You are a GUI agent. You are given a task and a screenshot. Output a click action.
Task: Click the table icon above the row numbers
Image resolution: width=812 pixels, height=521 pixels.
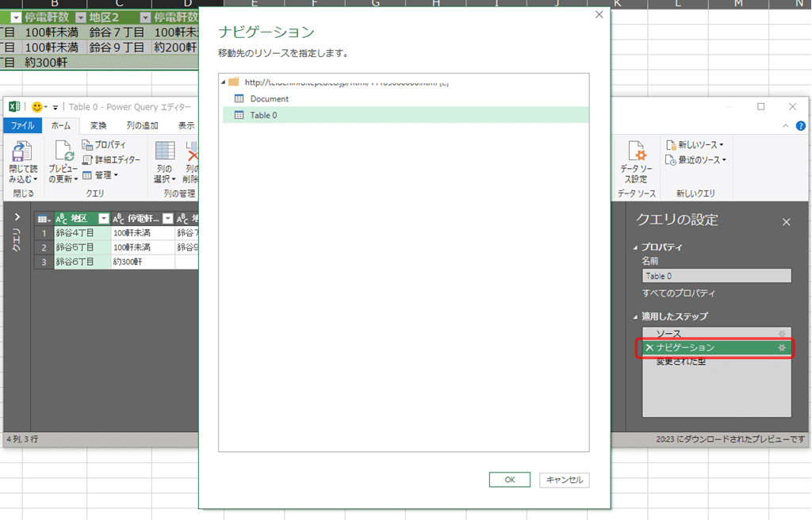[x=41, y=218]
